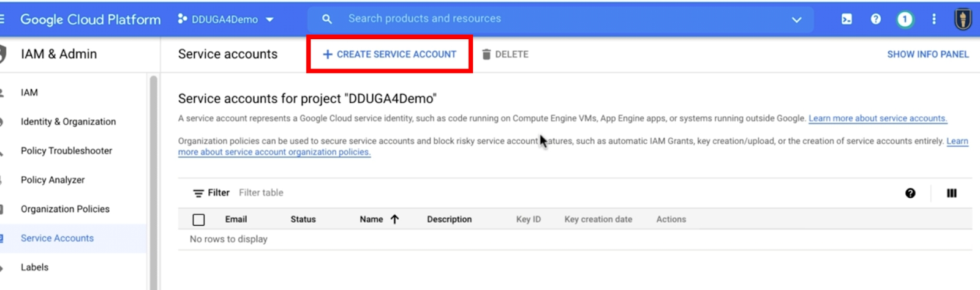Open IAM in the sidebar
This screenshot has height=290, width=980.
pyautogui.click(x=29, y=92)
